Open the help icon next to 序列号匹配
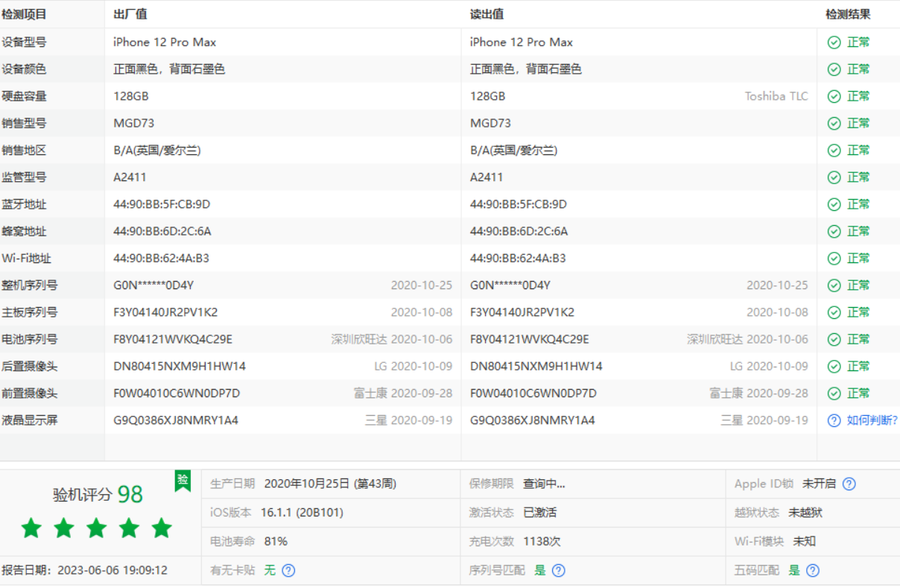900x588 pixels. (558, 570)
